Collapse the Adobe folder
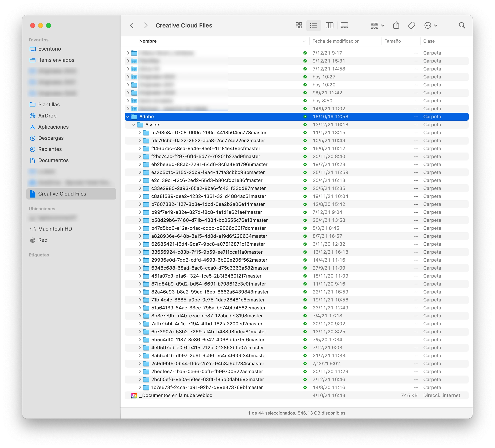 pos(128,117)
